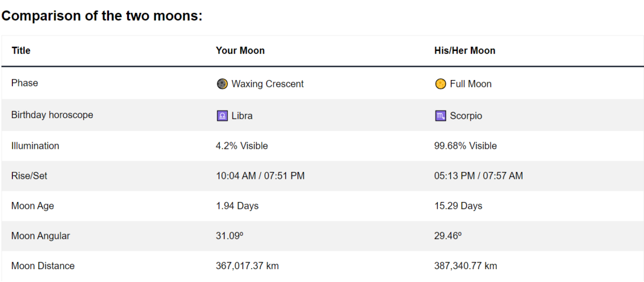This screenshot has height=282, width=644.
Task: Select the 'Birthday horoscope' row label
Action: (x=52, y=115)
